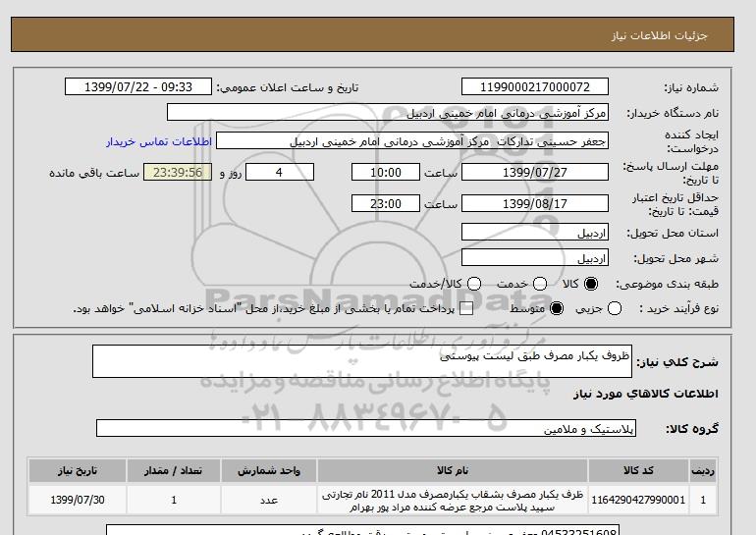Click the need date cell 1399/07/30
The height and width of the screenshot is (535, 756).
pyautogui.click(x=78, y=500)
